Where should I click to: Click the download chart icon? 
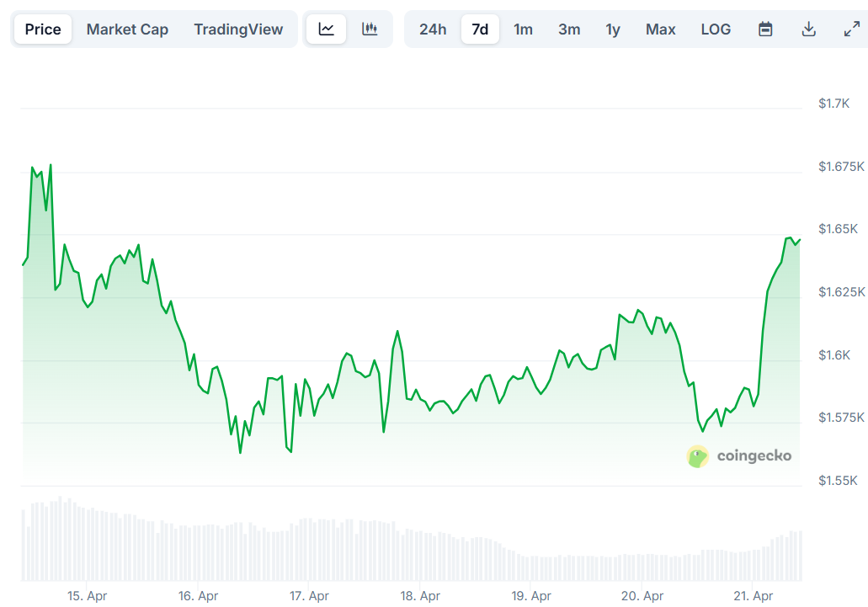(808, 29)
